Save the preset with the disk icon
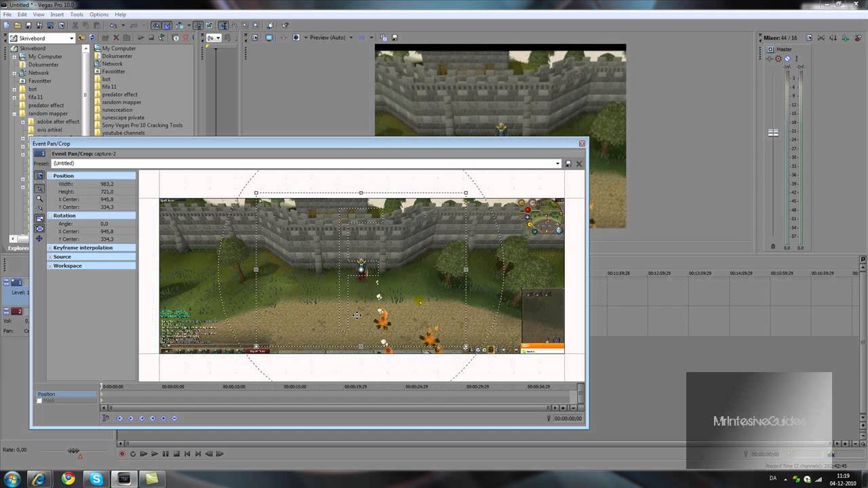Viewport: 868px width, 488px height. [568, 163]
